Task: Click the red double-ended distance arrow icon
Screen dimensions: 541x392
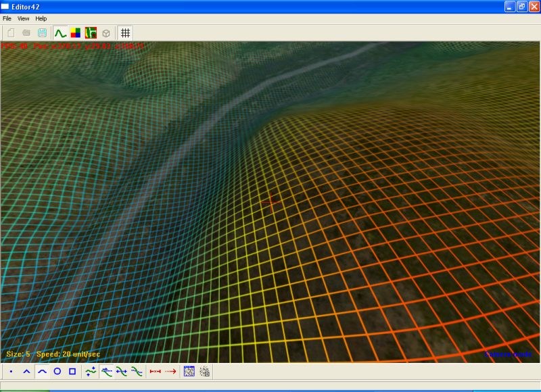Action: click(x=155, y=371)
